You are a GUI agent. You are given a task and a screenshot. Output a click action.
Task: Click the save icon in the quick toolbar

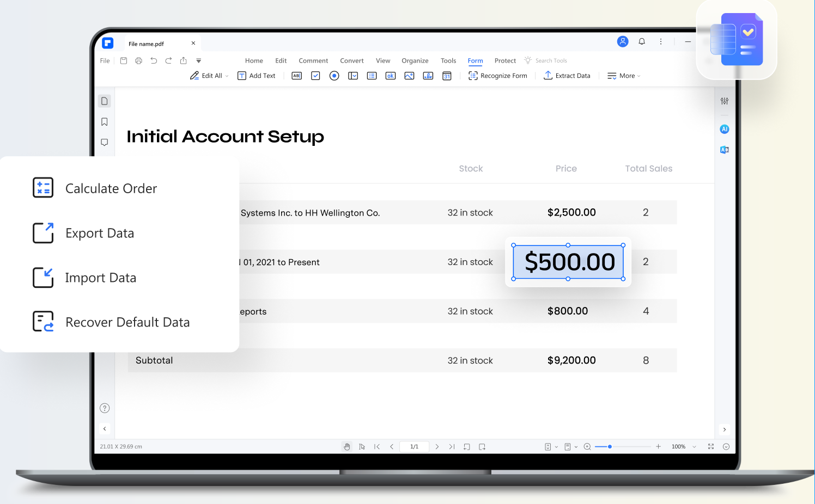coord(124,60)
